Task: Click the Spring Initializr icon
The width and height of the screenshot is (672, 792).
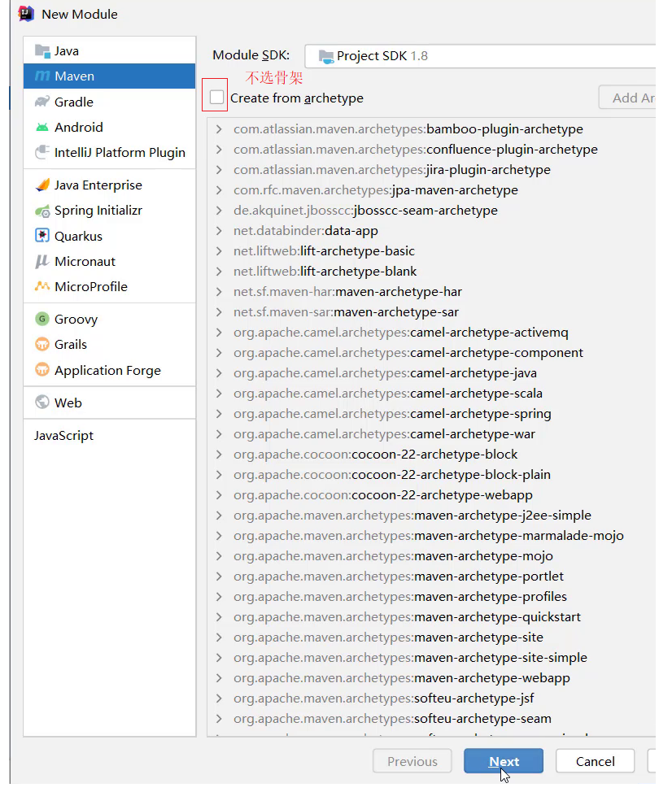Action: (42, 211)
